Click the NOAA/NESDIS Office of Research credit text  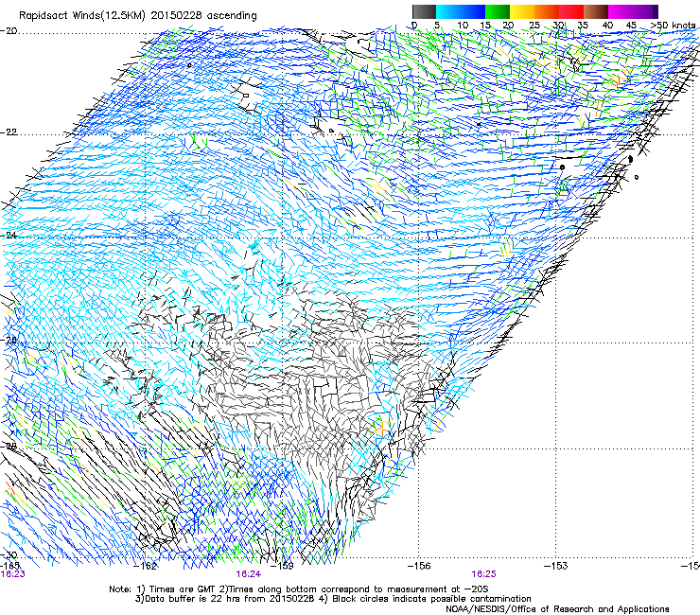coord(557,609)
